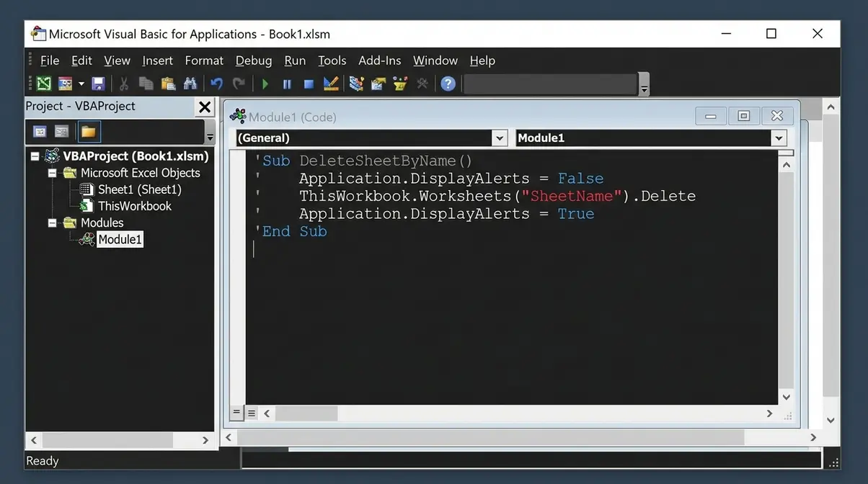Image resolution: width=868 pixels, height=484 pixels.
Task: Click the toolbar location text box
Action: (551, 84)
